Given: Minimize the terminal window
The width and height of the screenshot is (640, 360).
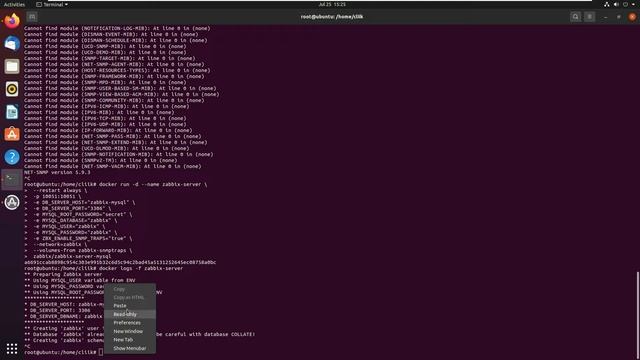Looking at the screenshot, I should [605, 17].
